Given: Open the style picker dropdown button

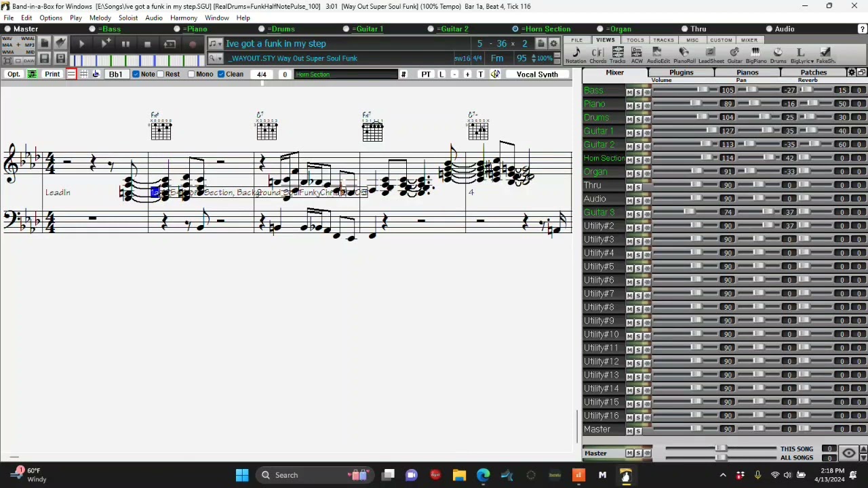Looking at the screenshot, I should point(214,58).
